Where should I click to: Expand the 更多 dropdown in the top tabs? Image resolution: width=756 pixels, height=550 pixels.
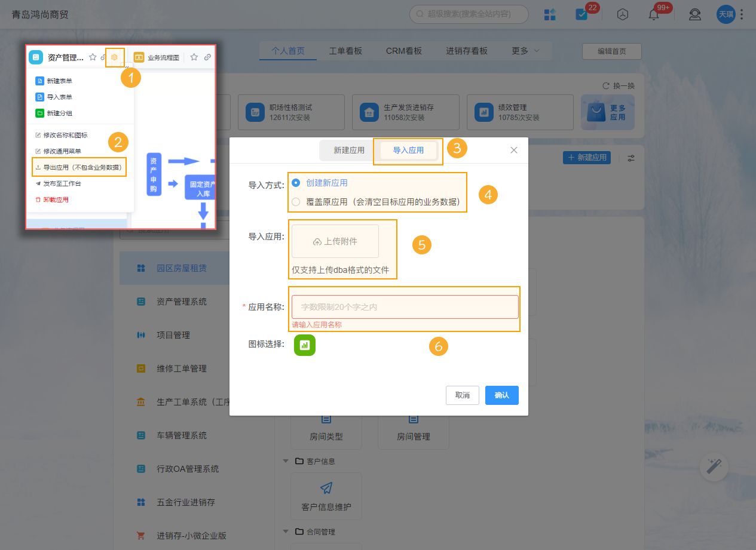(x=525, y=51)
